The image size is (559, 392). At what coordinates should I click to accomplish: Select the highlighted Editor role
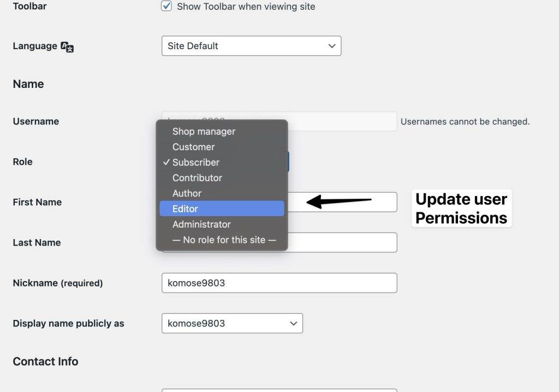click(x=185, y=209)
